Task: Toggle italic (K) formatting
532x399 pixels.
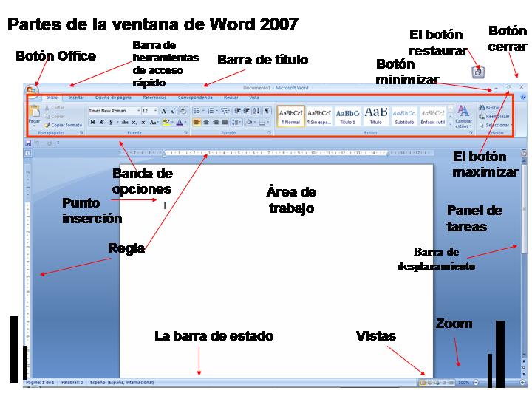Action: [x=101, y=123]
